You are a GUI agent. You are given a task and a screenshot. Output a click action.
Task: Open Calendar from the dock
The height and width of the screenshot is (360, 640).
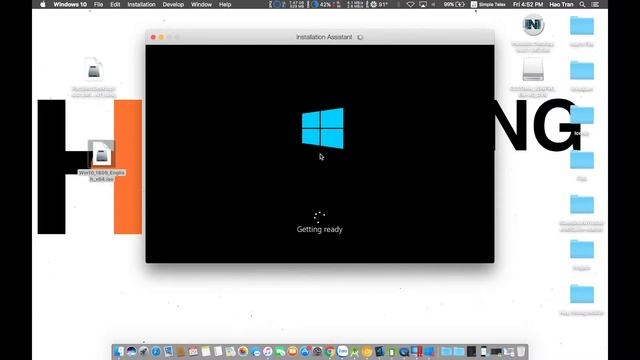pyautogui.click(x=193, y=351)
